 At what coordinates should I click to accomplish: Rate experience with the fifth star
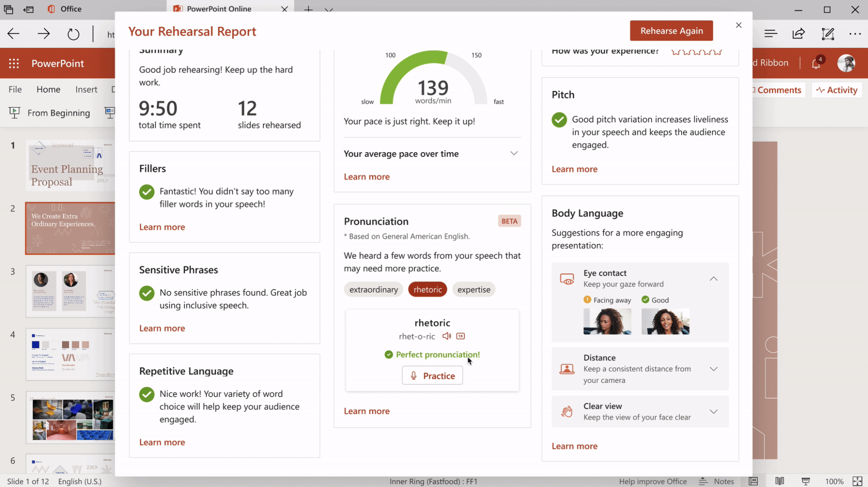(718, 52)
